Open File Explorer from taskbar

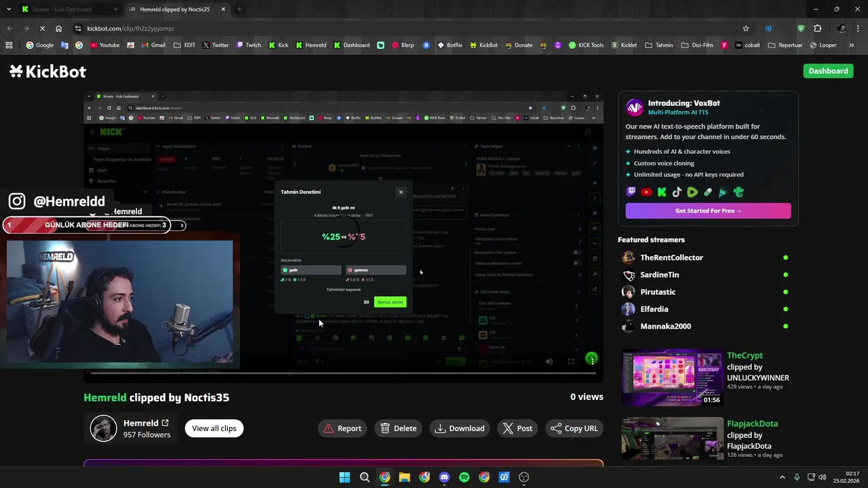404,477
